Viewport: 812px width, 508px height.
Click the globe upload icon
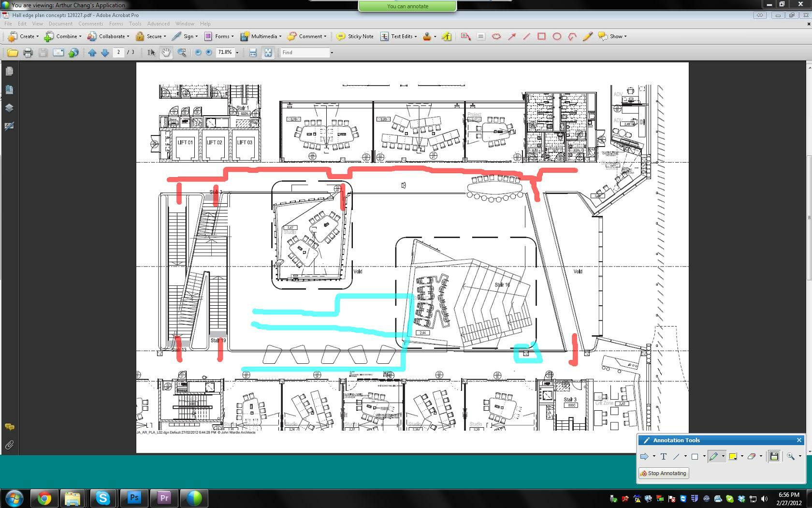(x=73, y=53)
